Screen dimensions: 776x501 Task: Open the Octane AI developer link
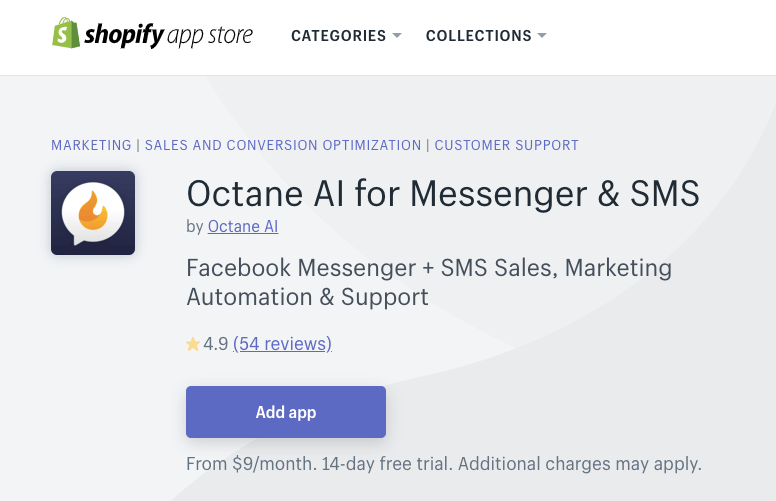243,226
